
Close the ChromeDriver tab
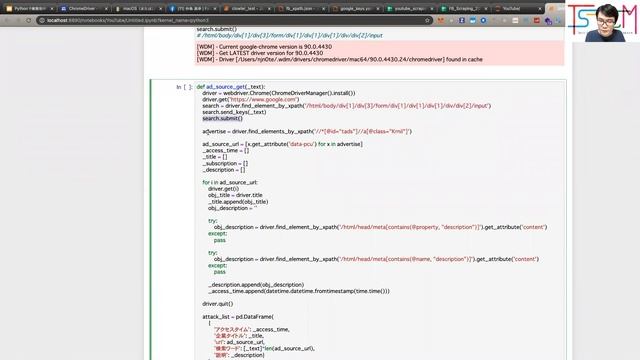pyautogui.click(x=106, y=8)
